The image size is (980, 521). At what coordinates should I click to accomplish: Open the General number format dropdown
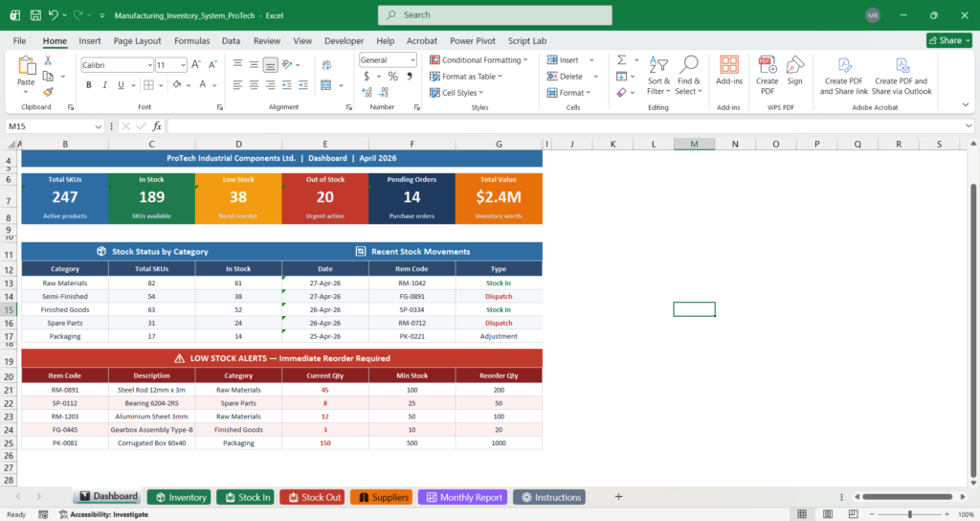413,60
